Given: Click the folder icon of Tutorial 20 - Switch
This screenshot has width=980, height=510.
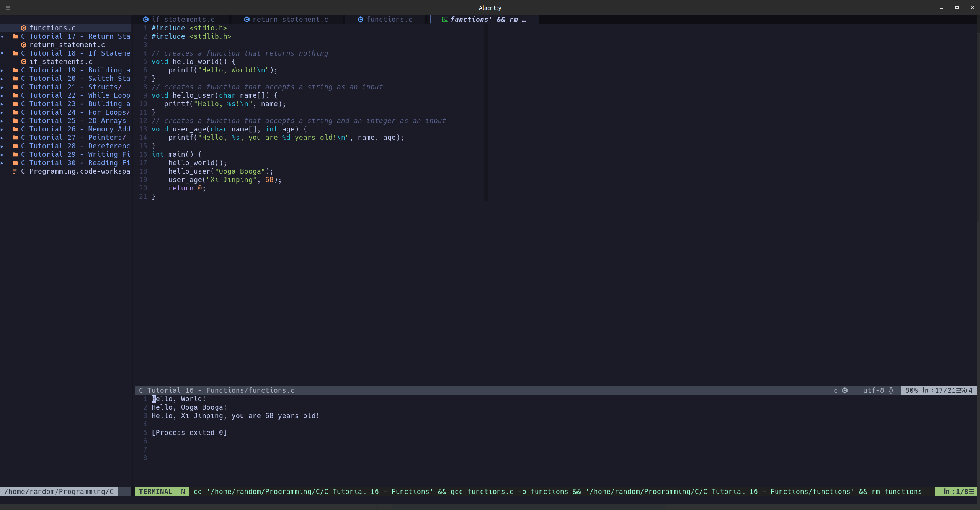Looking at the screenshot, I should tap(15, 79).
